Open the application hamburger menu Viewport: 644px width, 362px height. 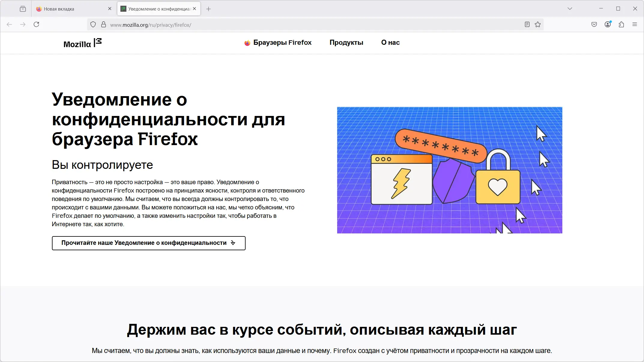pos(635,24)
